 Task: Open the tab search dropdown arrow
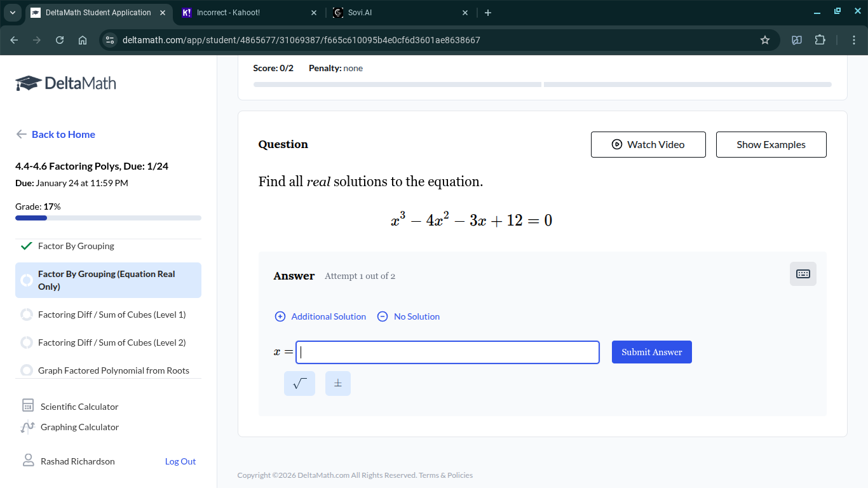12,13
